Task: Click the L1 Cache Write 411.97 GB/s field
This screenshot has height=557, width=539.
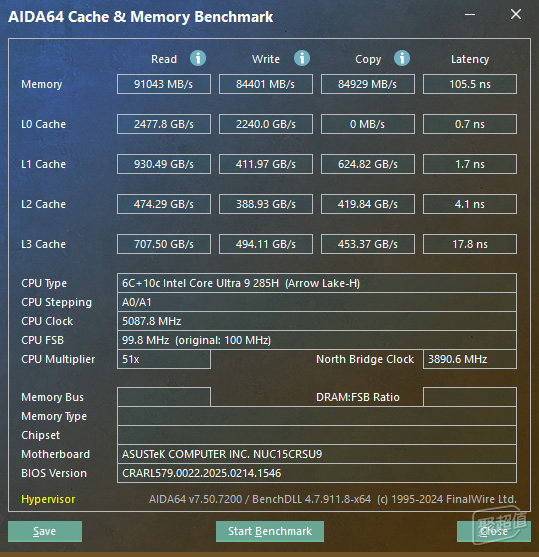Action: point(266,164)
